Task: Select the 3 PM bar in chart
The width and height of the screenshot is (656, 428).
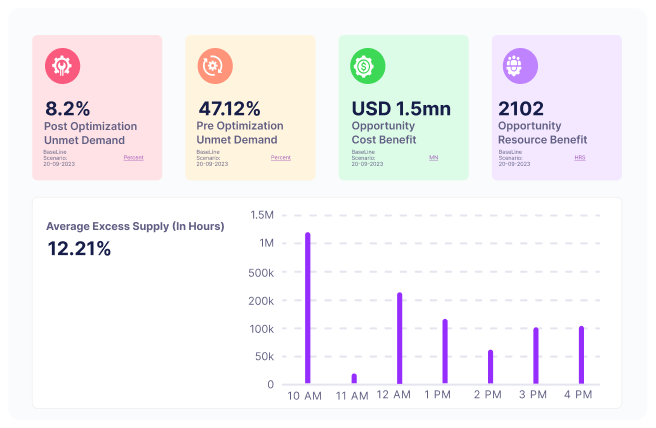Action: [536, 355]
